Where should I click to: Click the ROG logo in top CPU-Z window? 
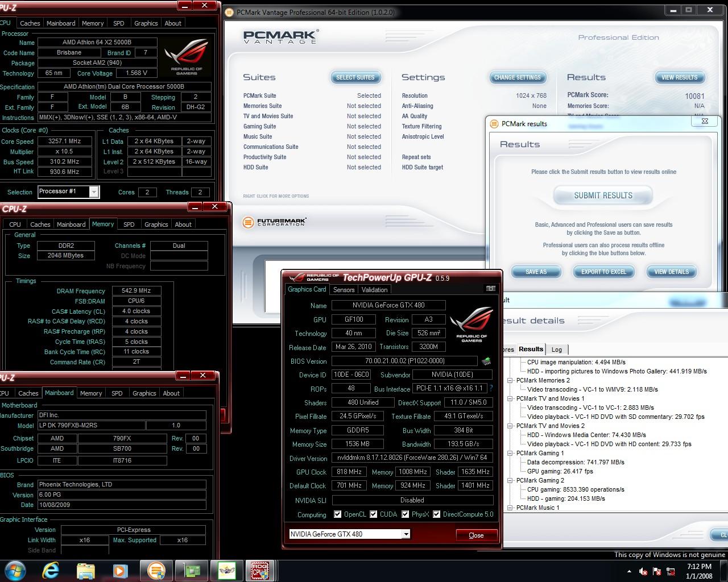click(186, 57)
